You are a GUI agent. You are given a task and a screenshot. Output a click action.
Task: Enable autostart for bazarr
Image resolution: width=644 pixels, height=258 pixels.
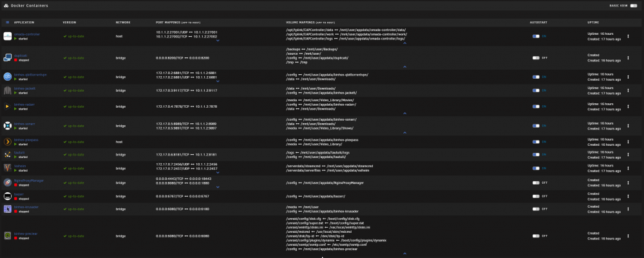tap(536, 196)
